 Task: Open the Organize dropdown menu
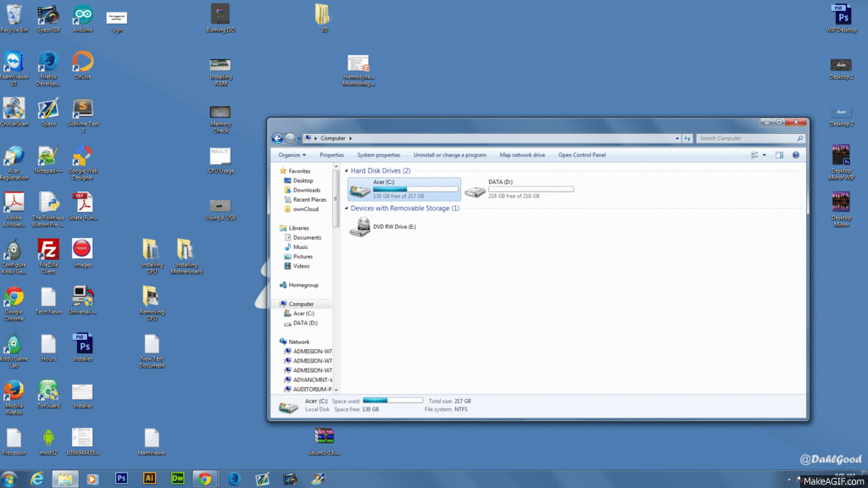(292, 155)
